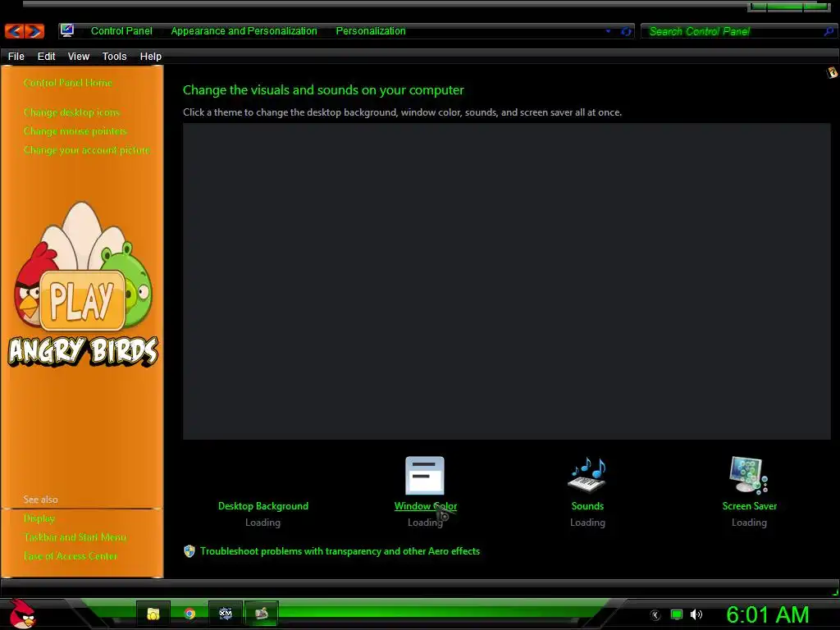Viewport: 840px width, 630px height.
Task: Click the Sounds keyboard icon
Action: (587, 475)
